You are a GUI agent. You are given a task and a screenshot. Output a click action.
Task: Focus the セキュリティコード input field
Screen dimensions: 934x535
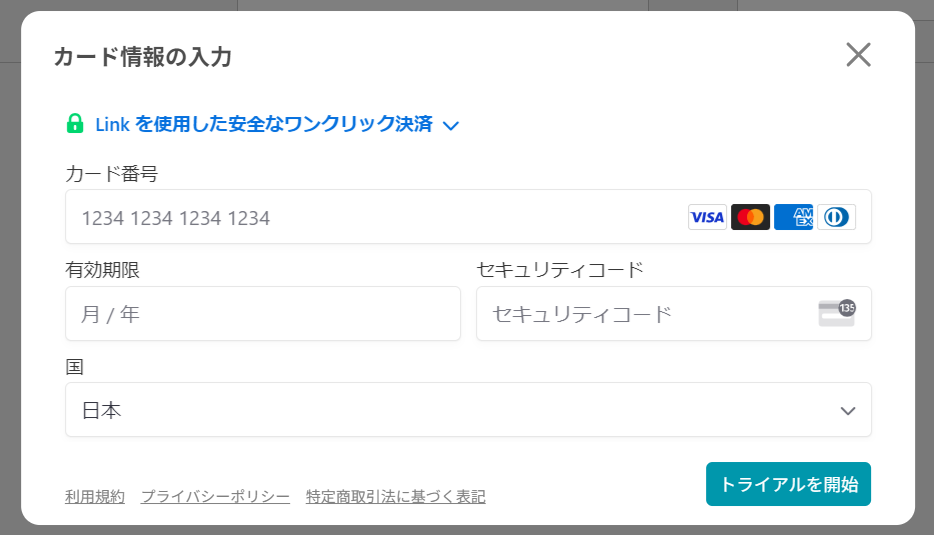[x=674, y=313]
